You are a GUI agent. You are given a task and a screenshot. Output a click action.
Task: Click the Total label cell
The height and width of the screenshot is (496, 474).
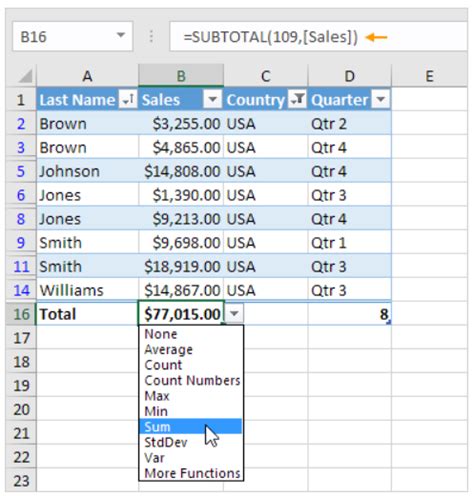87,314
